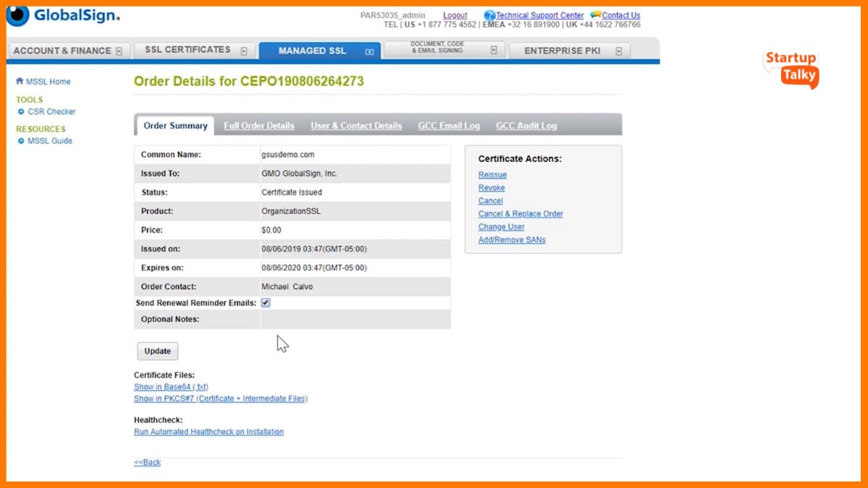Click the Revoke certificate action
Screen dimensions: 868x488
point(492,188)
